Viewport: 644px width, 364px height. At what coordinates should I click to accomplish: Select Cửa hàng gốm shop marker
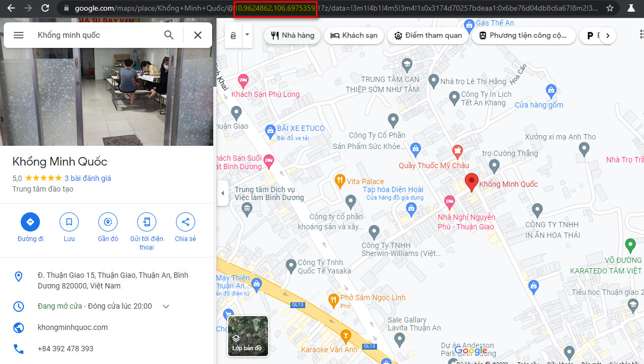click(x=551, y=90)
